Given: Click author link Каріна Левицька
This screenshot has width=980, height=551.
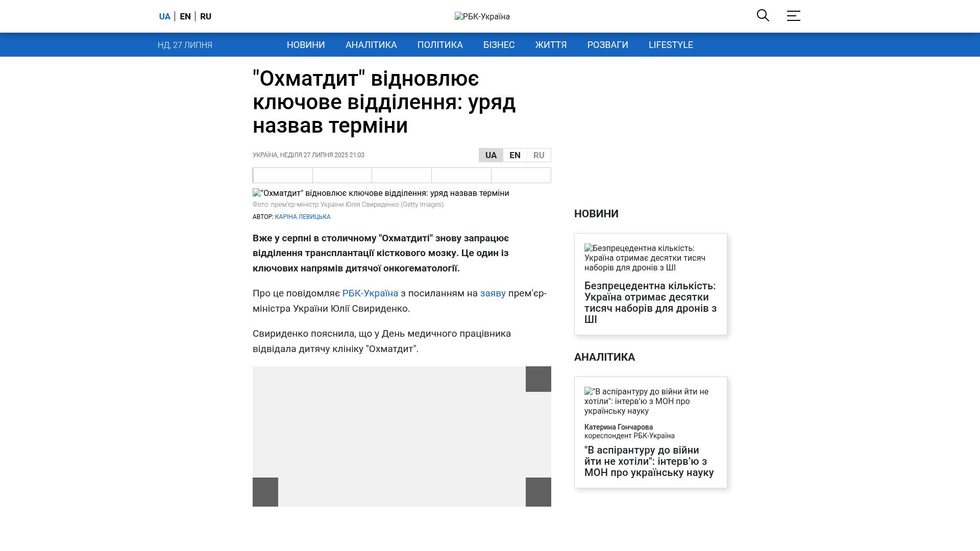Looking at the screenshot, I should tap(303, 217).
